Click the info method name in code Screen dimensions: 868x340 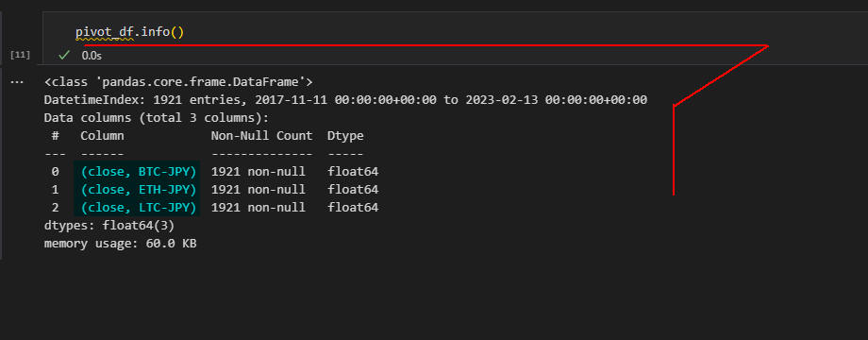(x=156, y=32)
